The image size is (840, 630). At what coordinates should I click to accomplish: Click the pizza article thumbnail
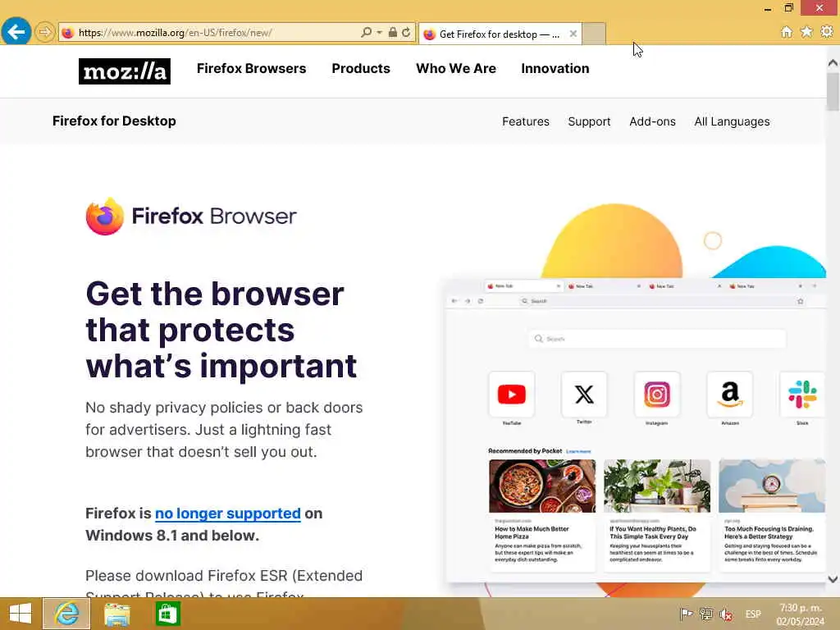pyautogui.click(x=542, y=486)
